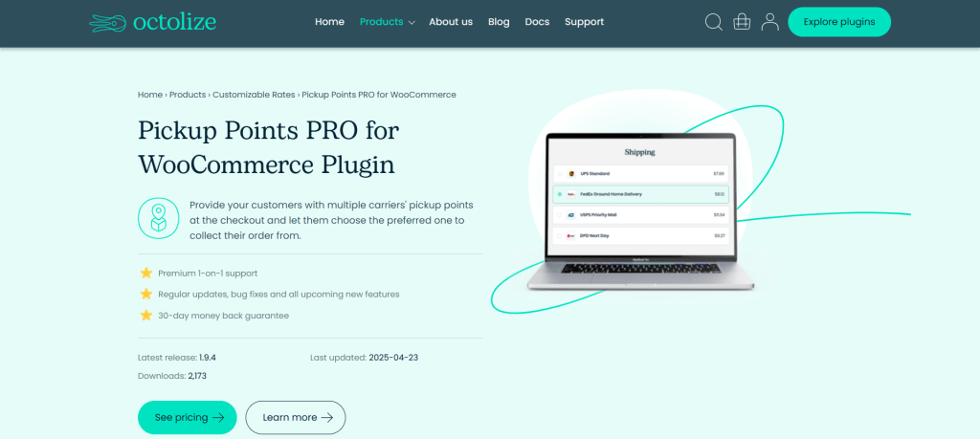
Task: Follow the Products breadcrumb link
Action: point(188,95)
